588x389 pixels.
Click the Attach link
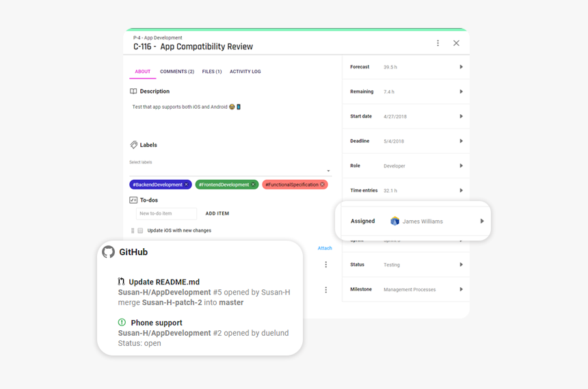coord(325,248)
